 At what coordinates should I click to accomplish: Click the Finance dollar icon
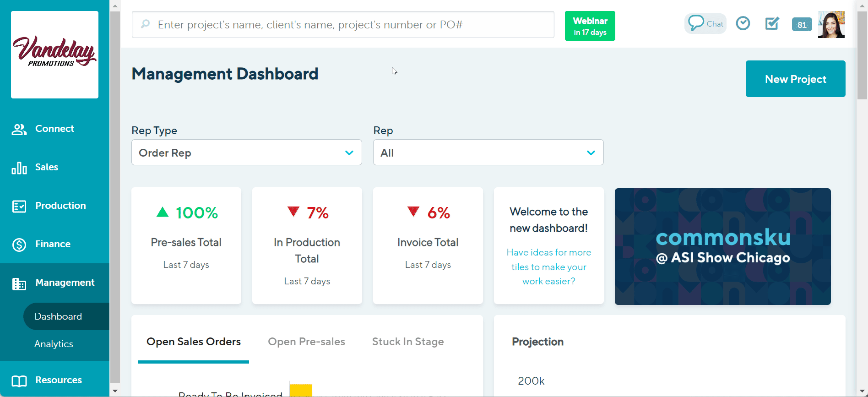coord(19,245)
